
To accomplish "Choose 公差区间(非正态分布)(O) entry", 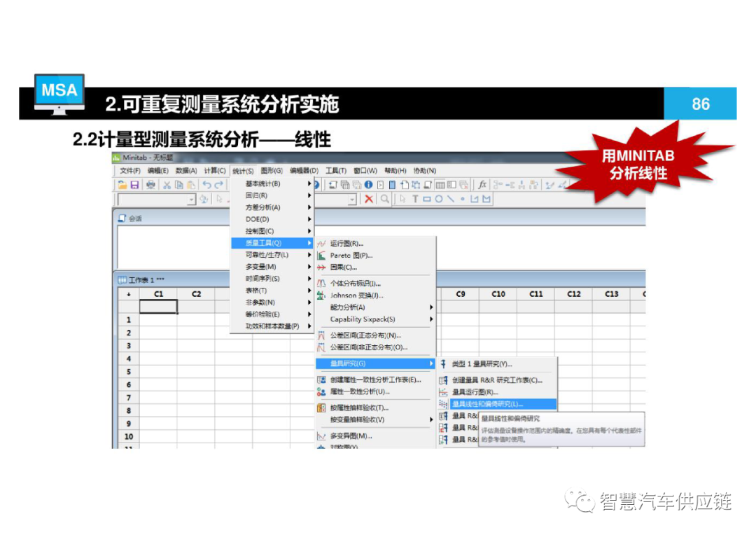I will coord(376,347).
